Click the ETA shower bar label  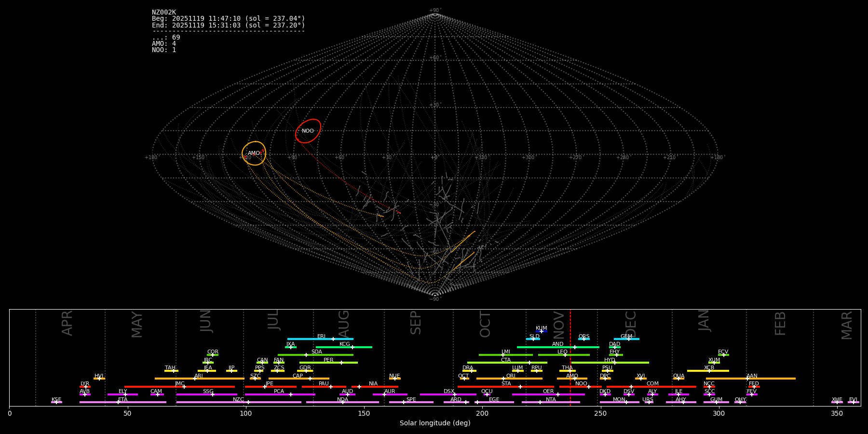[123, 400]
